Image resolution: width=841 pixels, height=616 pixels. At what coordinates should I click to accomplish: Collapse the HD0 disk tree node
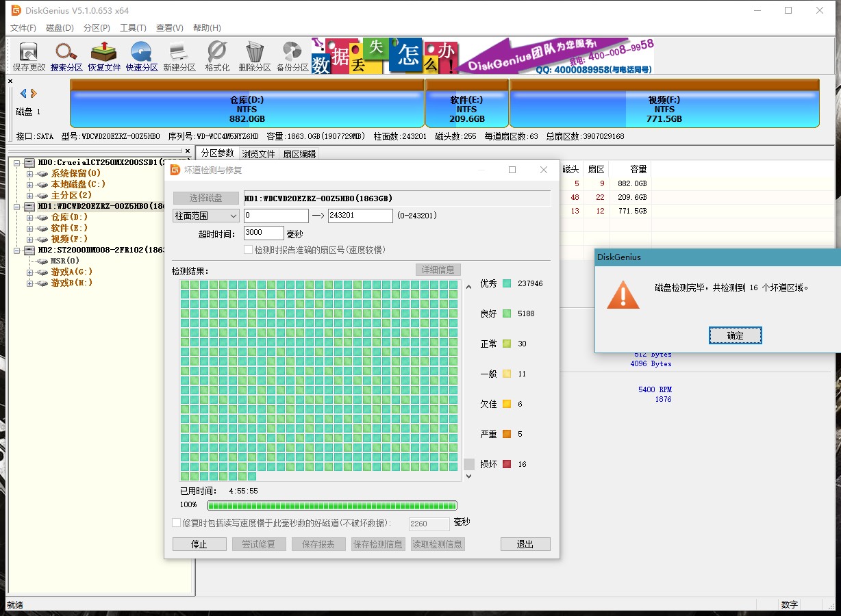click(x=17, y=163)
